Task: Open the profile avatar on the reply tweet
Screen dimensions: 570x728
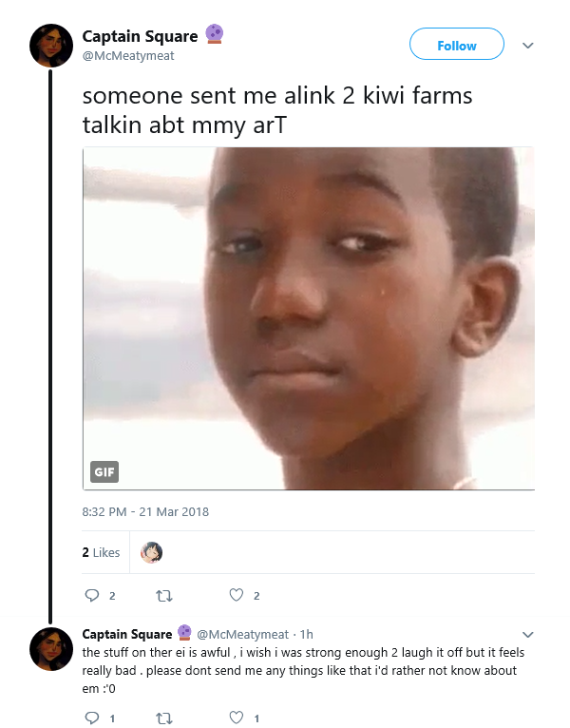Action: [51, 648]
